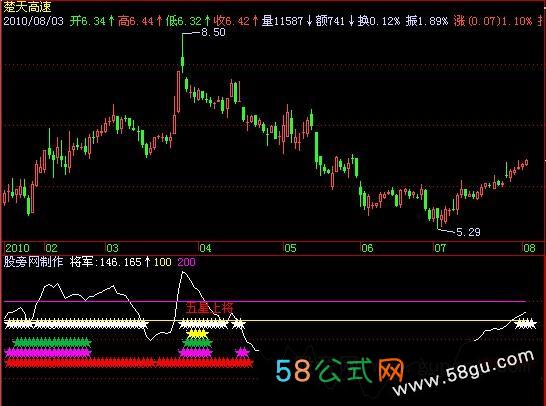546x406 pixels.
Task: Click the indicator title 股旁网制作
Action: click(33, 262)
